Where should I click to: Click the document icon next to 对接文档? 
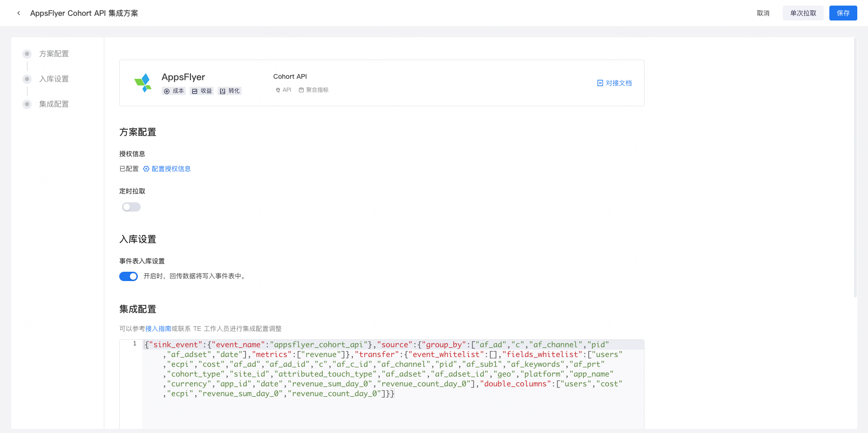click(600, 83)
